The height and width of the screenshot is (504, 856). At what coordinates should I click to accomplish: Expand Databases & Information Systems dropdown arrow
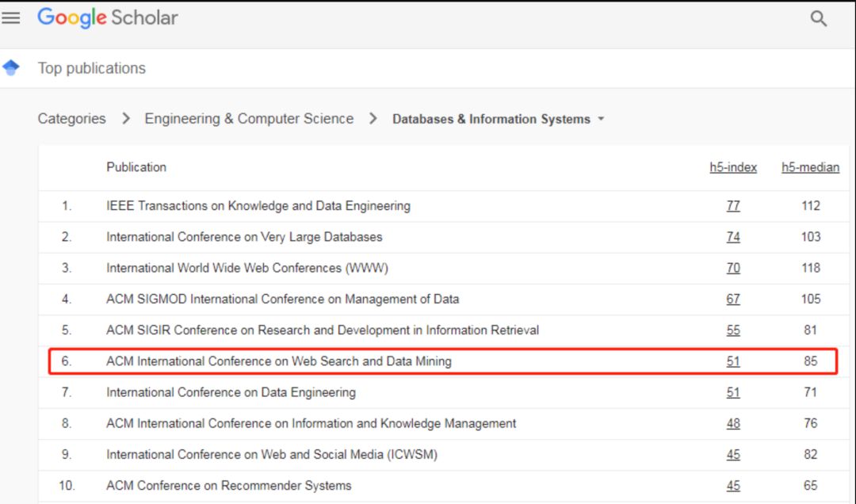tap(601, 119)
